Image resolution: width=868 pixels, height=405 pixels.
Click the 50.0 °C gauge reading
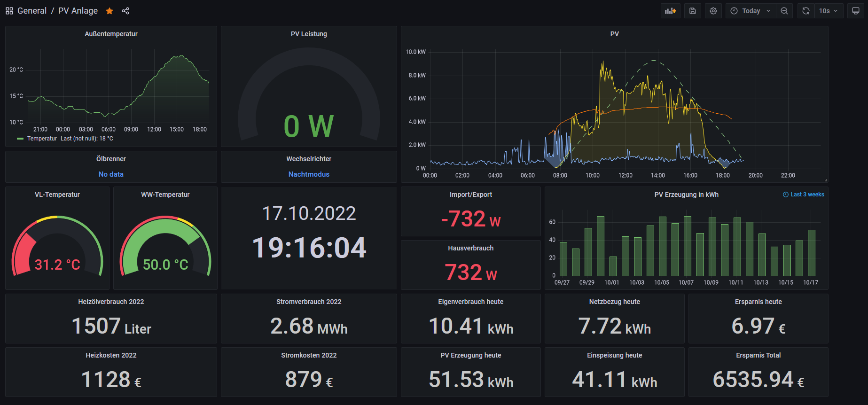point(165,265)
